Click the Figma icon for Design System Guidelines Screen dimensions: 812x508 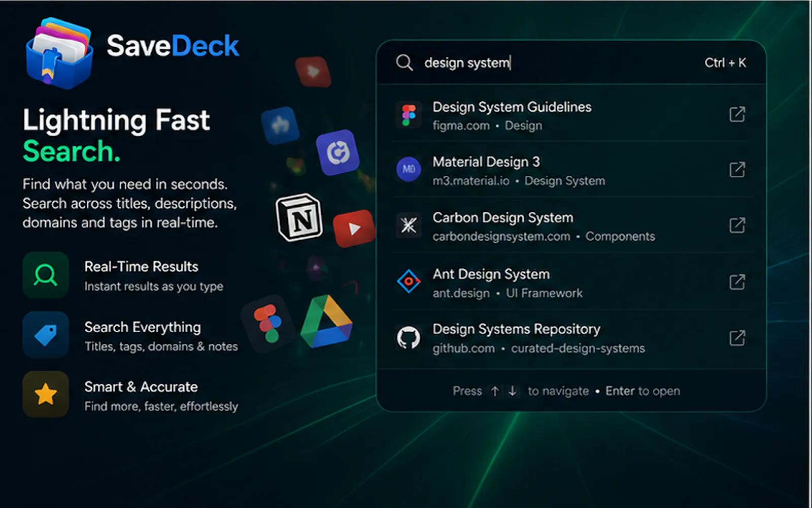[x=409, y=115]
